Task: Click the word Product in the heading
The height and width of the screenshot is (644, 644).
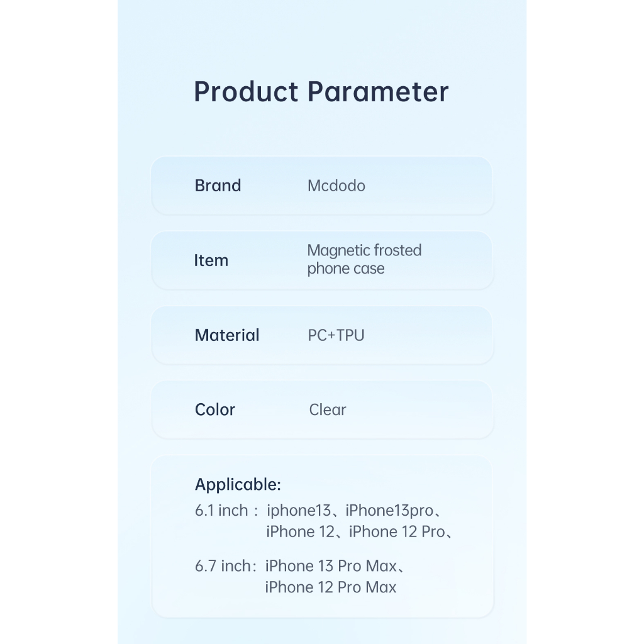Action: click(x=246, y=92)
